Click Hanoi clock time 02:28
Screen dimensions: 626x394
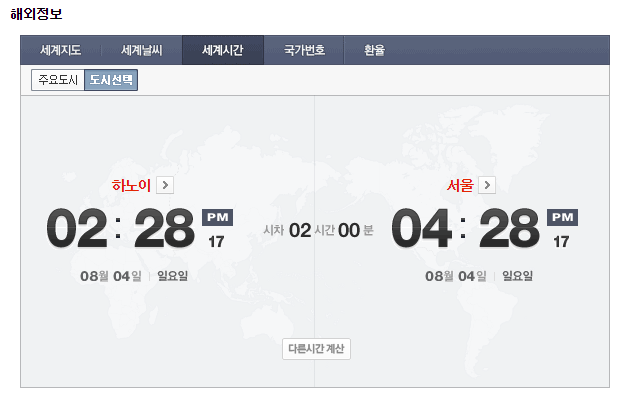pos(121,228)
